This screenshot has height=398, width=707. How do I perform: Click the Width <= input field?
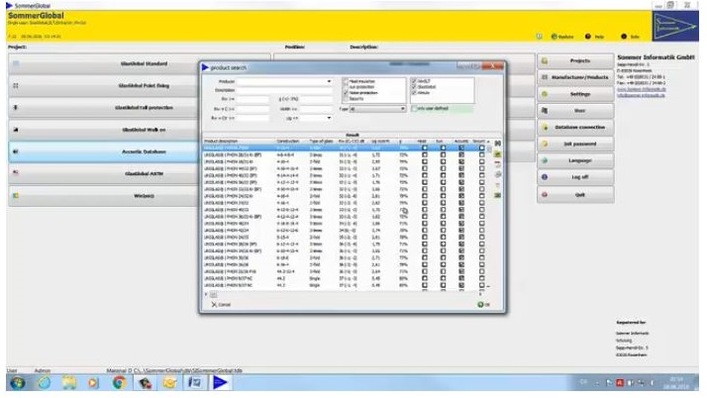click(316, 109)
